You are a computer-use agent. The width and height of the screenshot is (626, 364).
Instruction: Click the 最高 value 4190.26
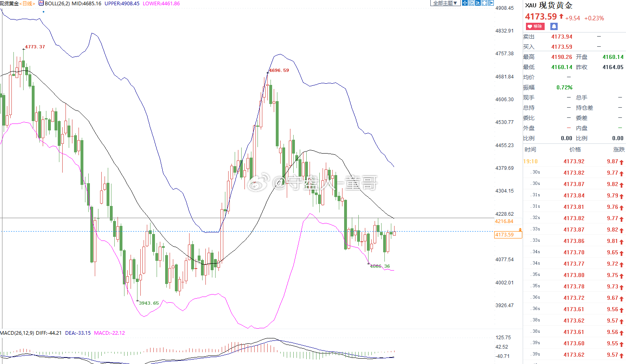562,57
